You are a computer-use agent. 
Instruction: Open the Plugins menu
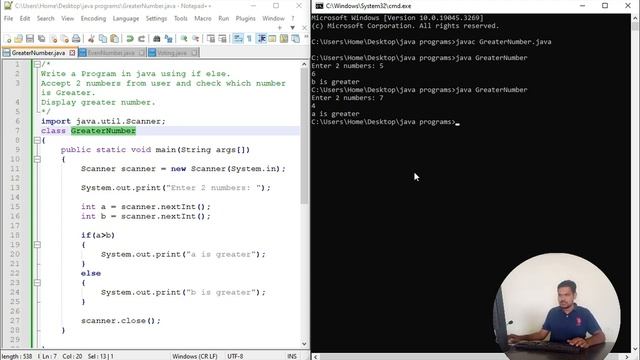point(245,18)
